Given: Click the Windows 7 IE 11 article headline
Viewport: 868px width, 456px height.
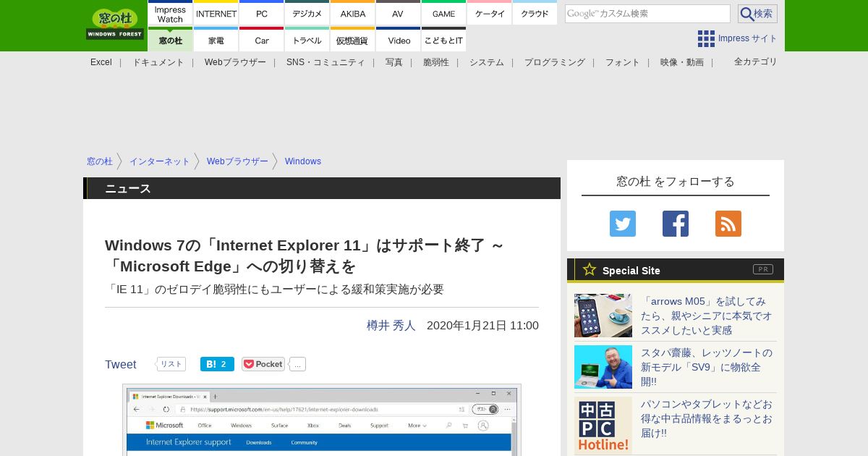Looking at the screenshot, I should 305,256.
